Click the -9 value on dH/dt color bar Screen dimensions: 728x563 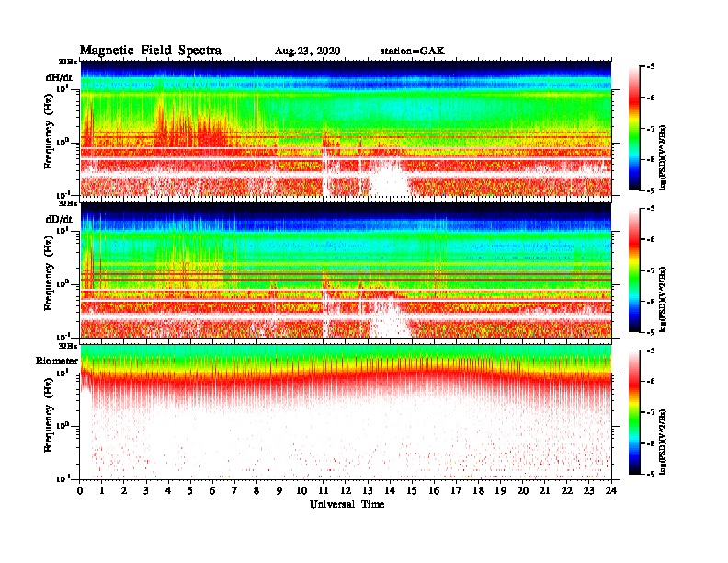coord(651,190)
